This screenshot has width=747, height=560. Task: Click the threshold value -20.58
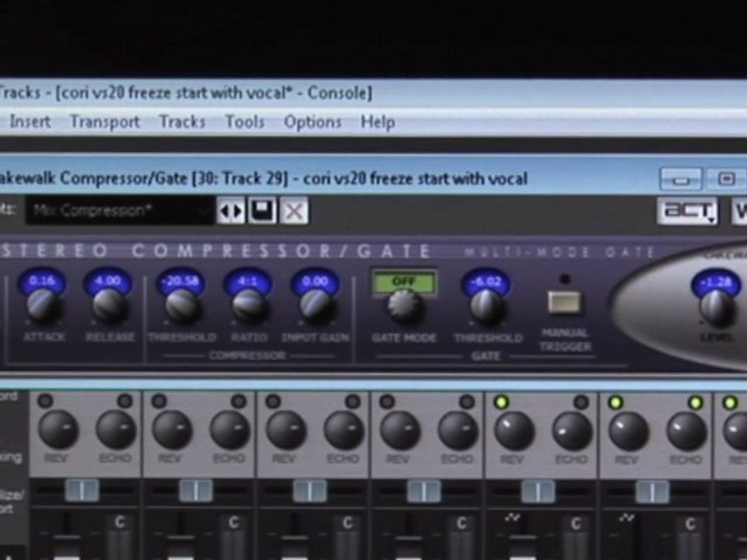180,281
